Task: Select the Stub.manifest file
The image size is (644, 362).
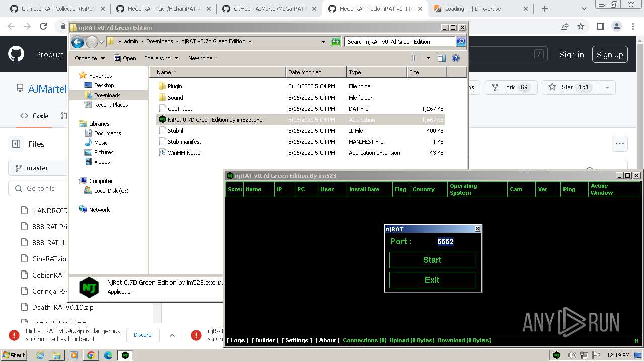Action: pos(184,142)
